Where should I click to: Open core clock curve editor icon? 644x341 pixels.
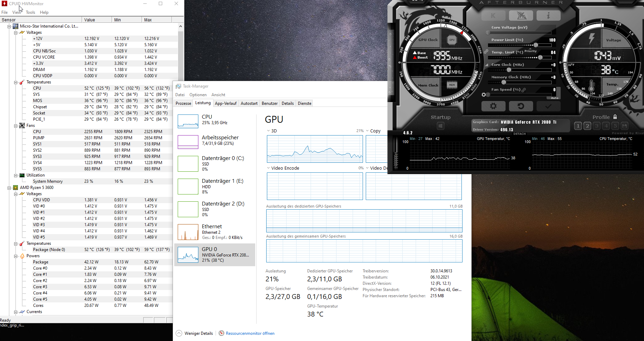click(487, 65)
